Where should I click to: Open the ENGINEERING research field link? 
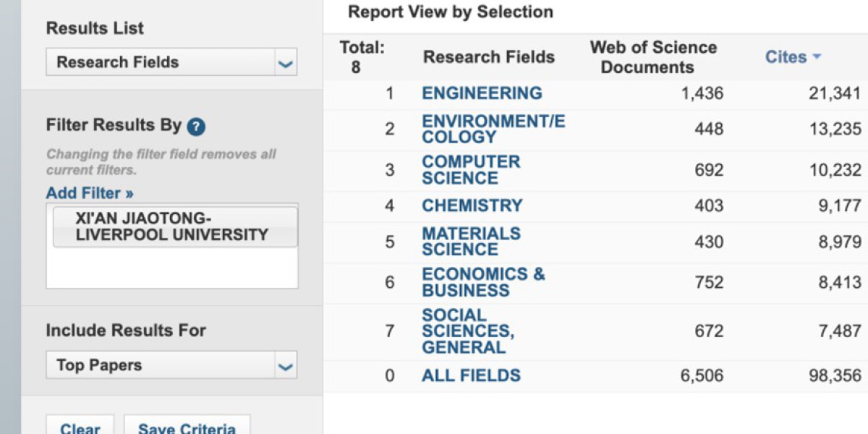pyautogui.click(x=482, y=93)
